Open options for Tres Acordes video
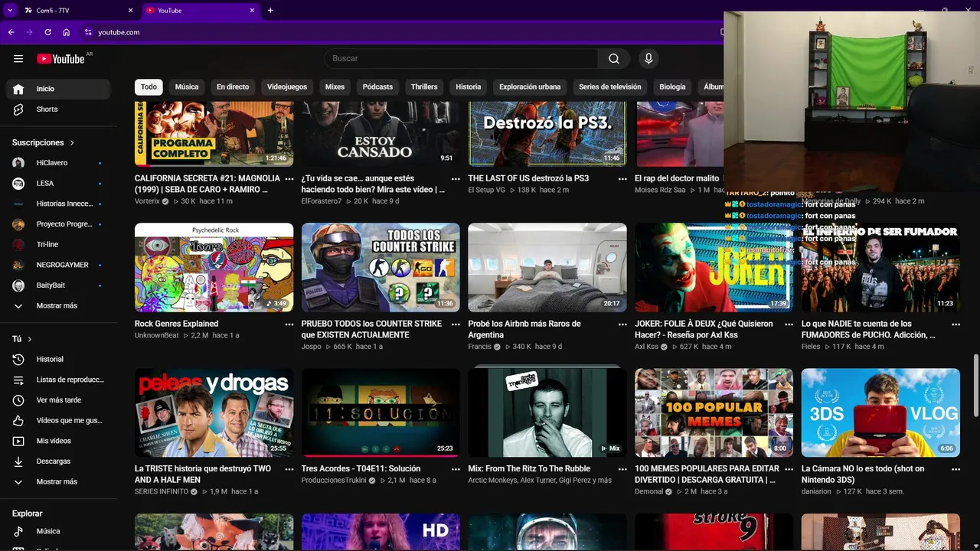This screenshot has width=980, height=551. [x=456, y=469]
